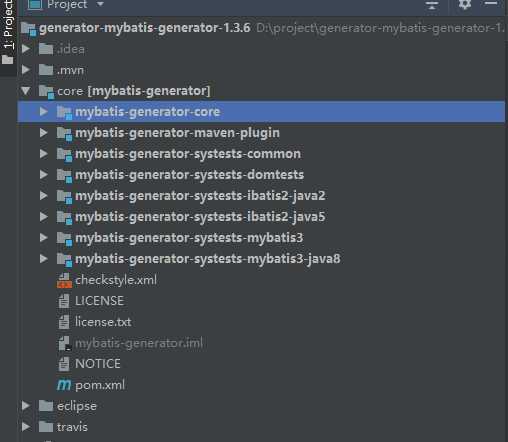Viewport: 508px width, 442px height.
Task: Select the travis folder name
Action: point(72,427)
